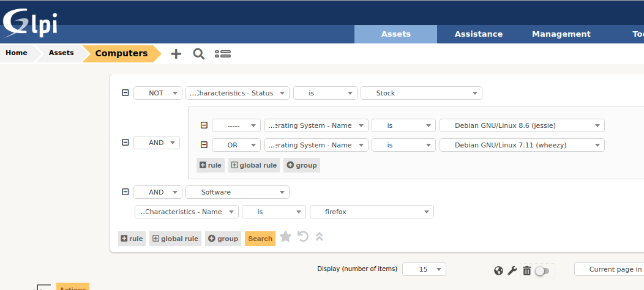644x290 pixels.
Task: Open the firefox software name dropdown
Action: [x=372, y=212]
